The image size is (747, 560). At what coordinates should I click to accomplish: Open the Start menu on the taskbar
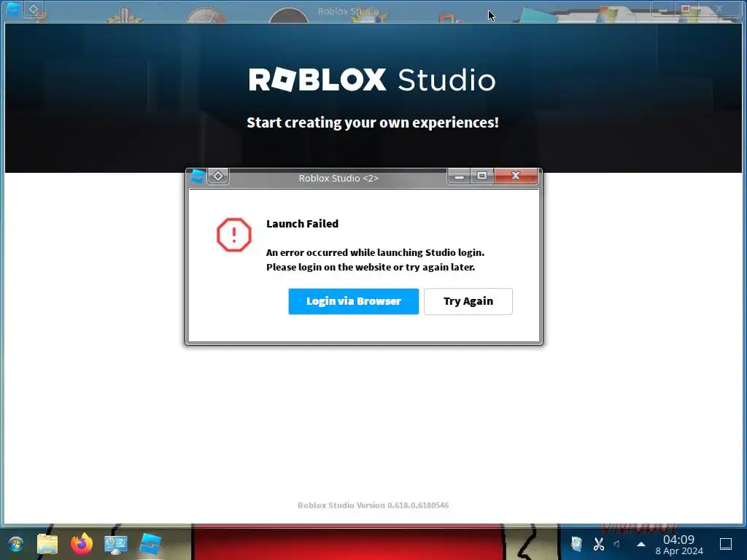click(x=16, y=543)
